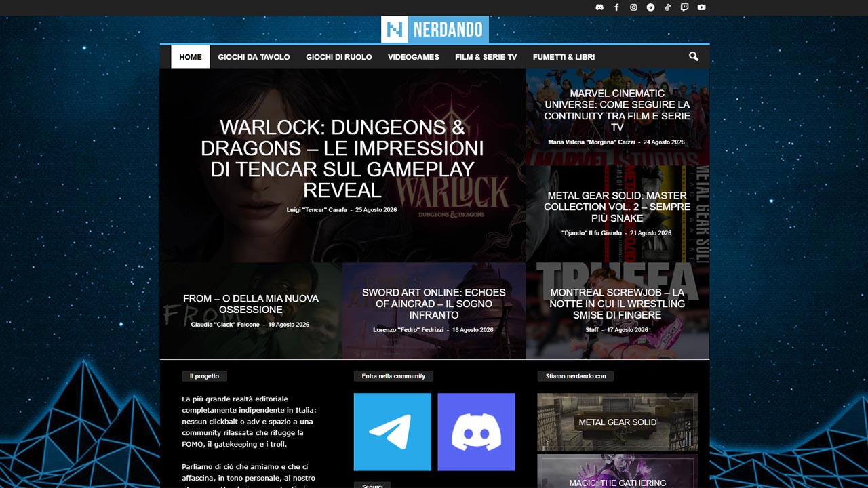Viewport: 868px width, 488px height.
Task: Open the Fumetti & Libri menu
Action: pyautogui.click(x=564, y=57)
